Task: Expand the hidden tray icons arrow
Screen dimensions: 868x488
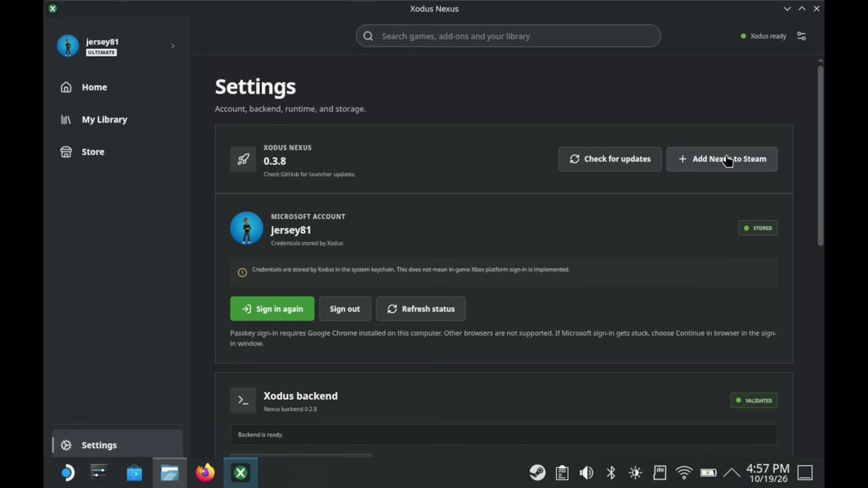Action: click(731, 472)
